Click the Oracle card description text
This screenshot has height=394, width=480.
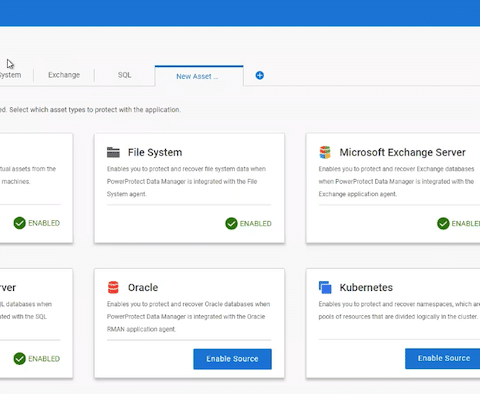189,317
